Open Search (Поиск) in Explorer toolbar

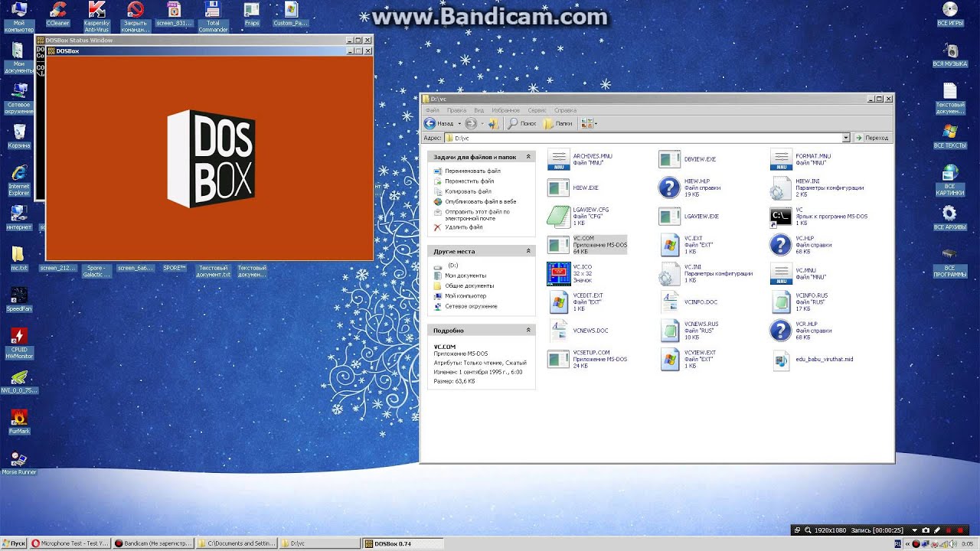point(521,123)
